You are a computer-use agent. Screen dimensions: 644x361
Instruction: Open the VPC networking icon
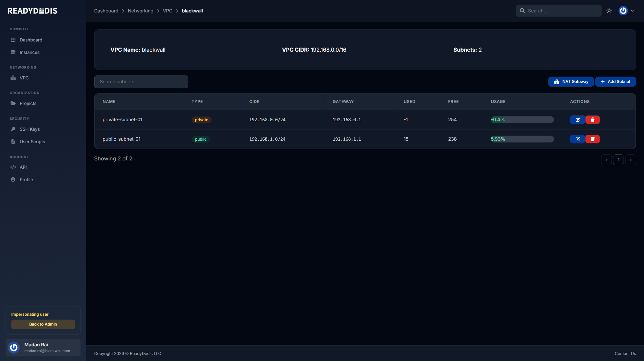(x=13, y=78)
